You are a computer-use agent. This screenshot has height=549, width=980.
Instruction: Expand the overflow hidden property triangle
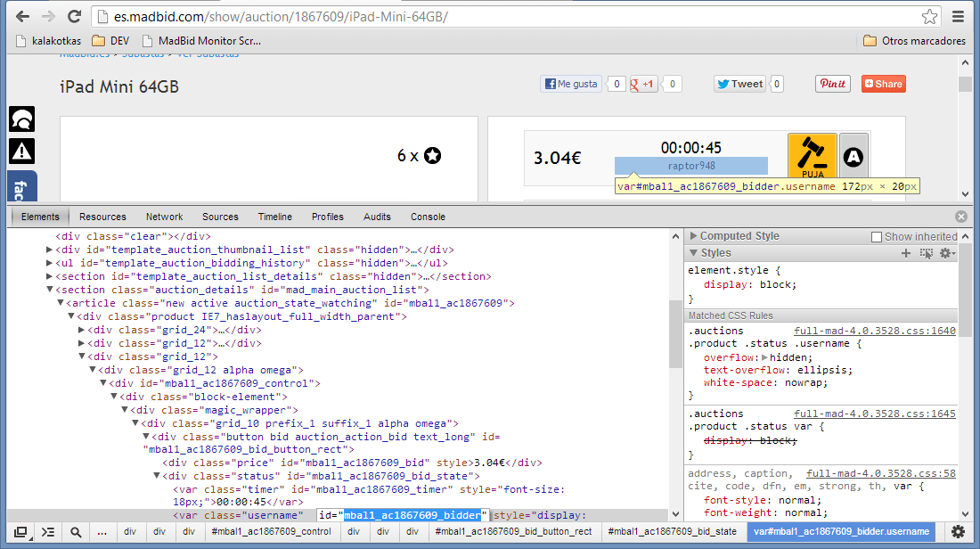click(764, 357)
